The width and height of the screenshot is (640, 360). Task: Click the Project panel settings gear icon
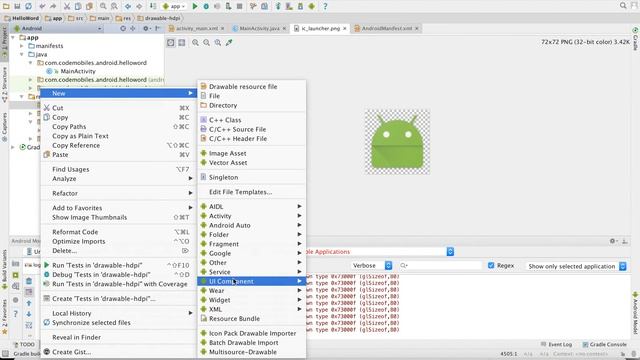click(x=146, y=29)
